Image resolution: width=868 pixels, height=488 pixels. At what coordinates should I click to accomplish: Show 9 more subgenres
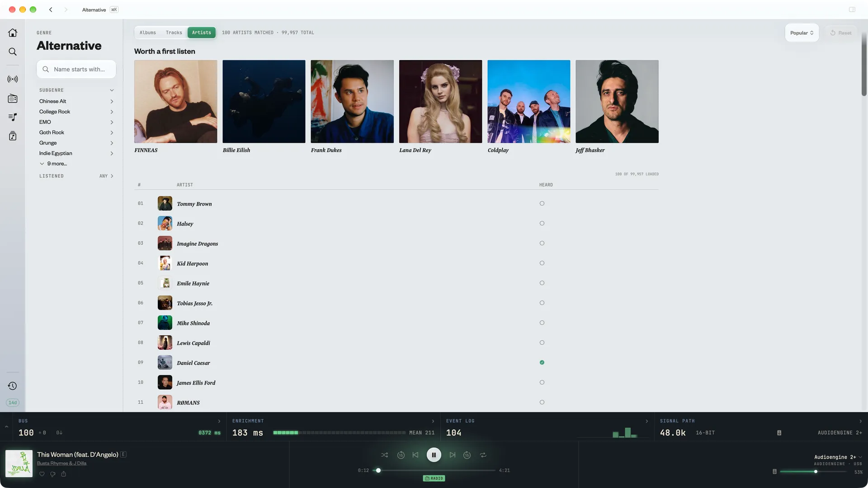point(53,164)
